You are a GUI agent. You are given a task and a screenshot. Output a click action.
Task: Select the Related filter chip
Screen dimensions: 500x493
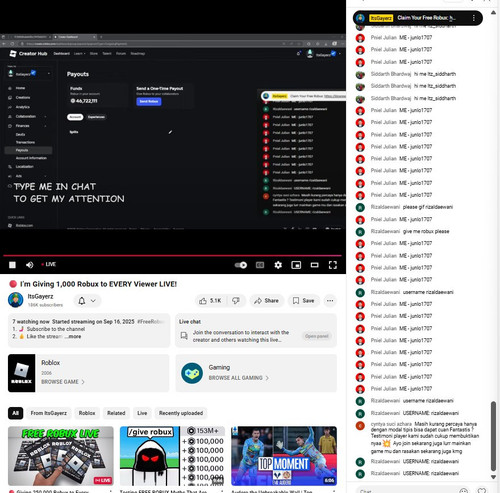(116, 413)
